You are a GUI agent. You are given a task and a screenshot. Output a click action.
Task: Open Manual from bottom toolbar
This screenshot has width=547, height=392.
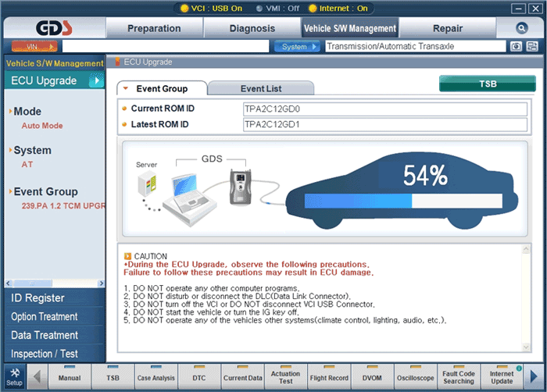point(70,376)
